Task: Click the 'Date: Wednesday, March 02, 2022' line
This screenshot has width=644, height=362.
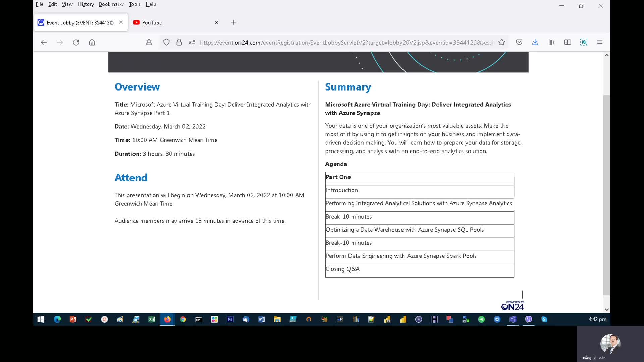Action: [x=160, y=126]
